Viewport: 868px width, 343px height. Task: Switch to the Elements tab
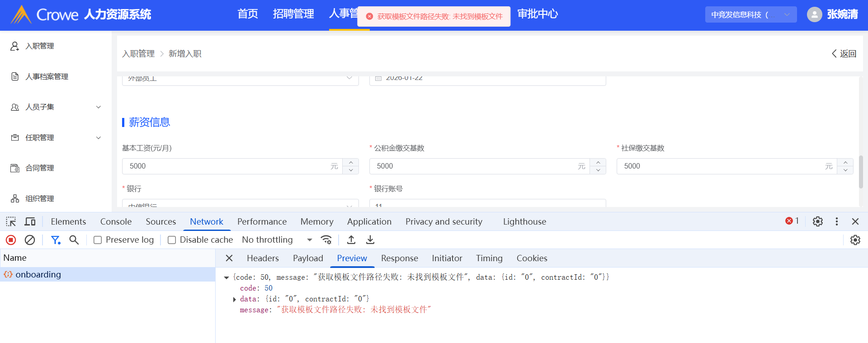68,221
